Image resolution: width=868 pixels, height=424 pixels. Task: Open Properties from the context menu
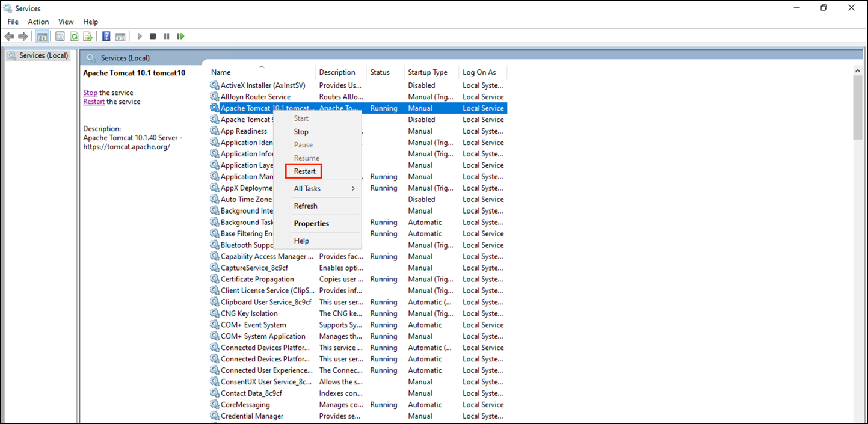pos(311,224)
